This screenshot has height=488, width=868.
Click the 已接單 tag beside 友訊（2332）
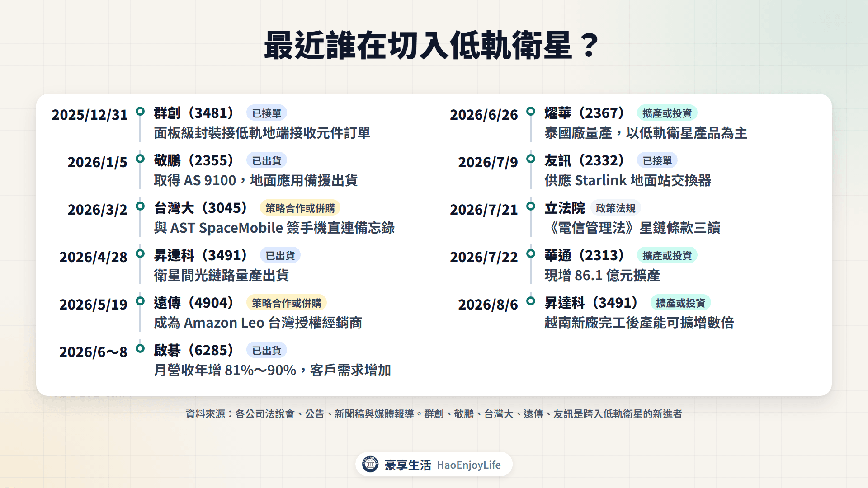point(657,160)
